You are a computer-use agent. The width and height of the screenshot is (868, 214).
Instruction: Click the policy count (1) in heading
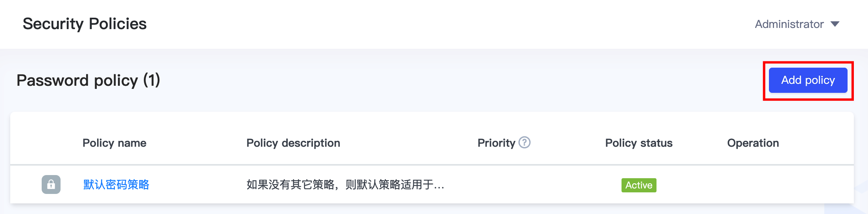[151, 81]
